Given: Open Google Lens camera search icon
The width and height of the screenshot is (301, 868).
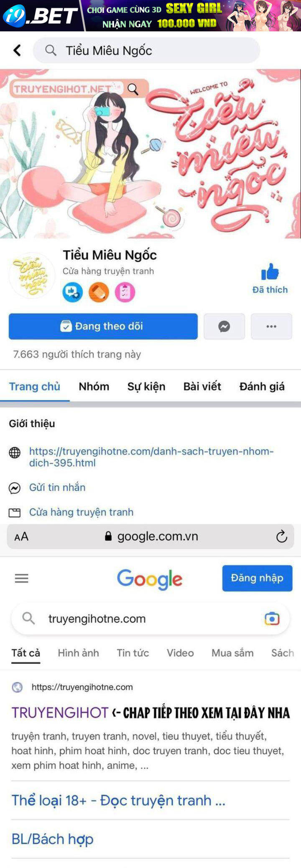Looking at the screenshot, I should pos(272,619).
